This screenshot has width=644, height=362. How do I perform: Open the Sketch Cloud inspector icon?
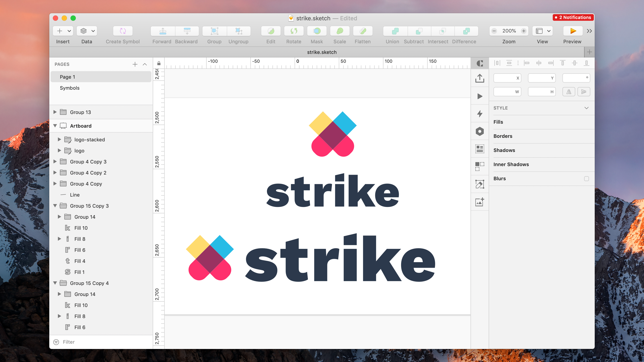click(480, 63)
